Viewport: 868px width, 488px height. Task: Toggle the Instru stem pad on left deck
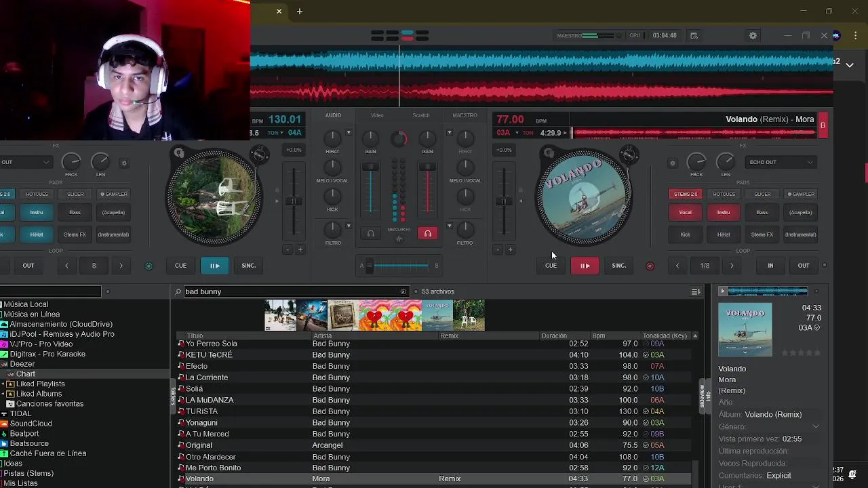37,213
